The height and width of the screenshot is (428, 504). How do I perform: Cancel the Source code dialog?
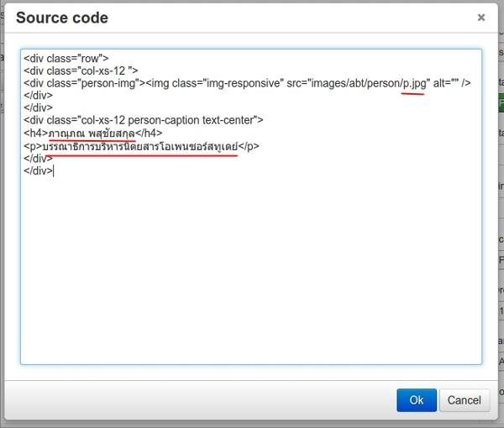pos(465,400)
